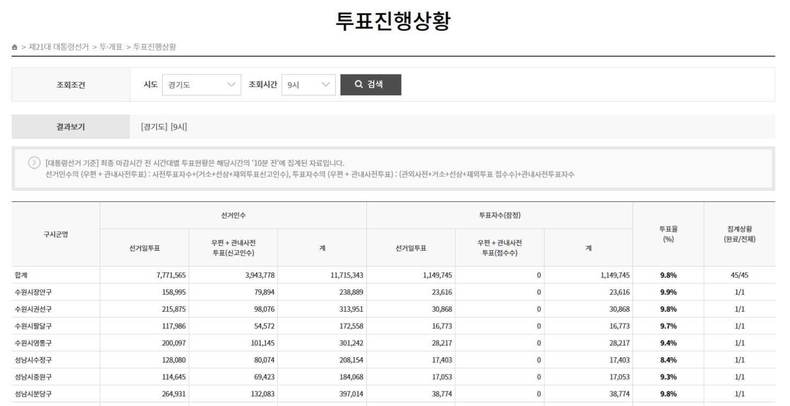Screen dimensions: 790x406
Task: Click the home icon in the breadcrumb
Action: 15,47
